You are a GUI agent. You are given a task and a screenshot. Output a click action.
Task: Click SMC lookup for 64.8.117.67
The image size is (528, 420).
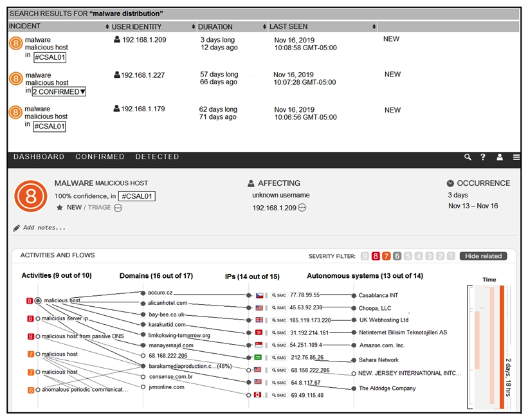click(279, 383)
